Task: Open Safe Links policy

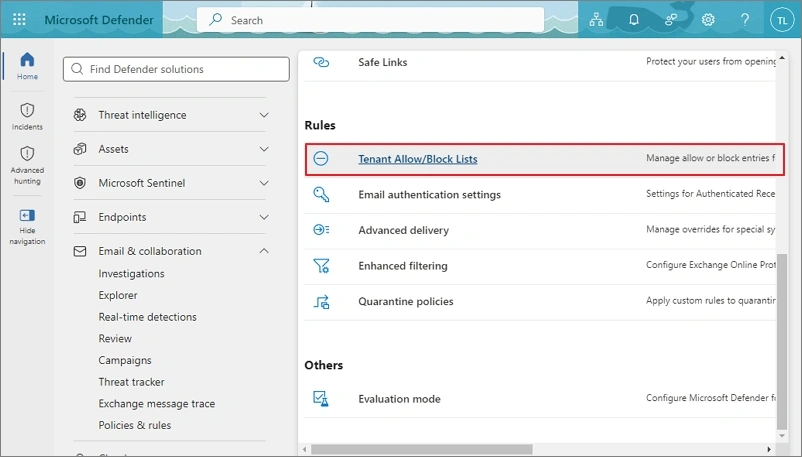Action: coord(383,62)
